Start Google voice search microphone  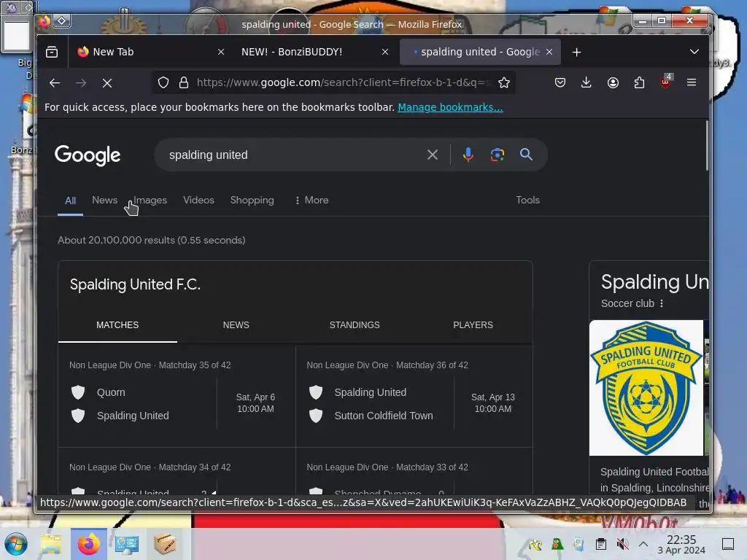[468, 155]
